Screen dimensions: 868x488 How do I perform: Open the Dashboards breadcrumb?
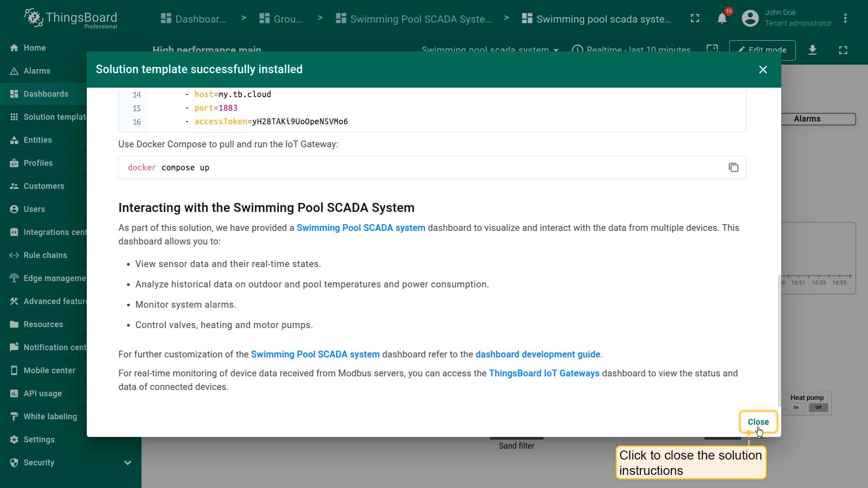(193, 19)
